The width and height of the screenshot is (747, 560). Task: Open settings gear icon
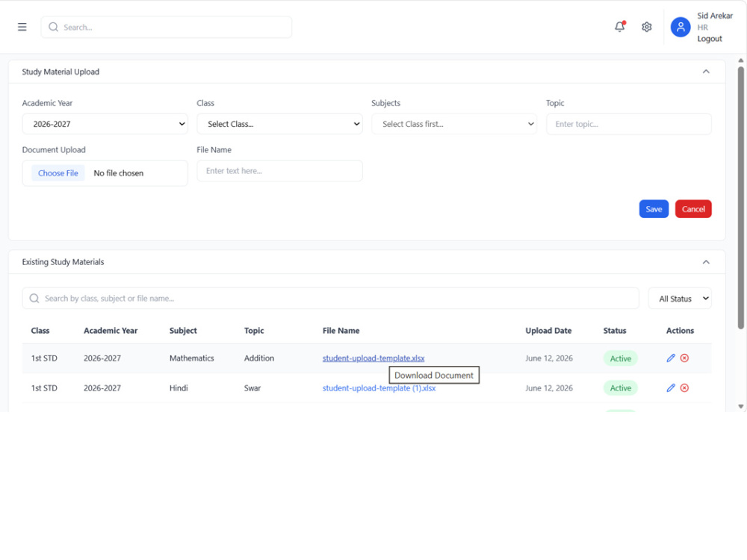(646, 27)
